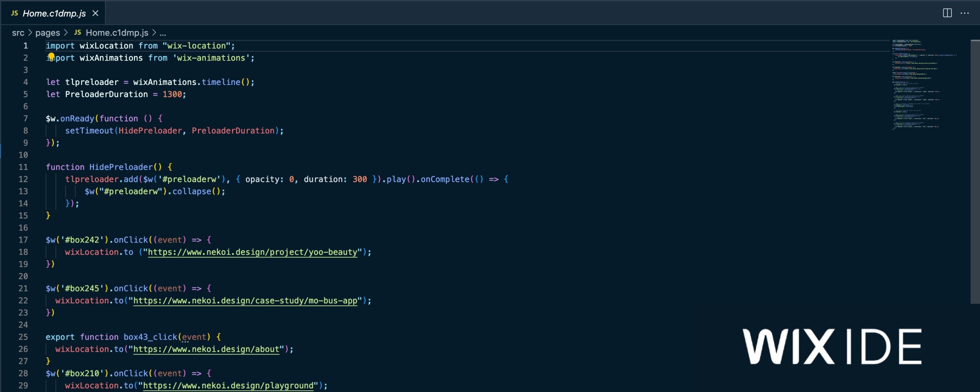Click the 'PreloaderDuration = 1300' value 1300

pos(172,94)
